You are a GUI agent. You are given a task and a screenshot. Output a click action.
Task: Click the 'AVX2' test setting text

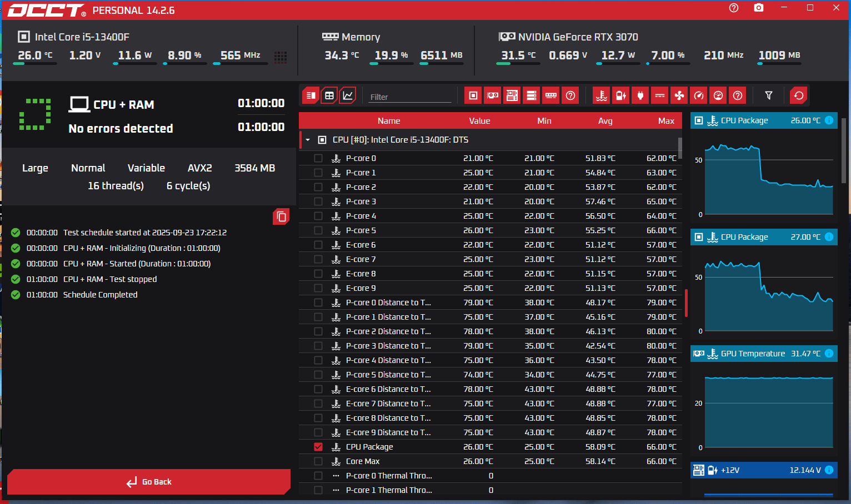pos(200,168)
